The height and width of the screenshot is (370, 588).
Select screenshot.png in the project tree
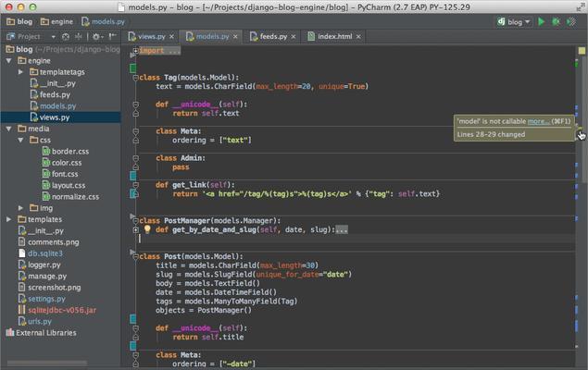(49, 288)
